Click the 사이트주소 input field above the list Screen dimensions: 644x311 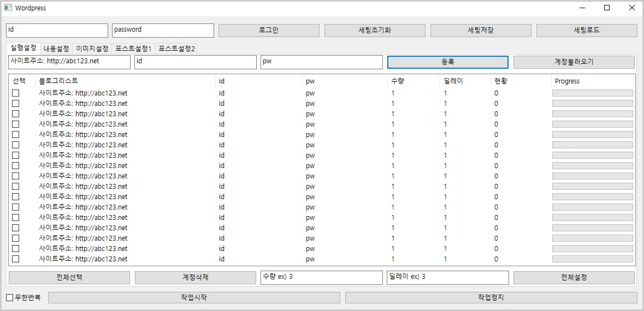tap(69, 62)
